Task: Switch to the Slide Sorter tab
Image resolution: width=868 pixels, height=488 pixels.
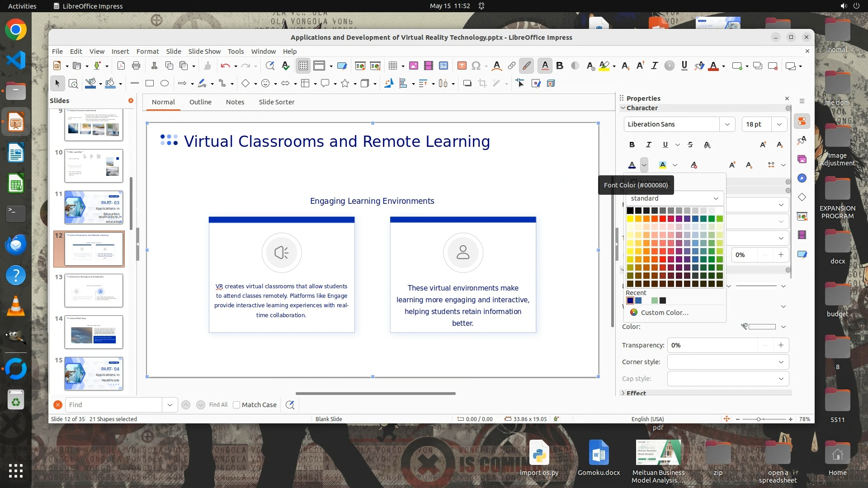Action: 276,102
